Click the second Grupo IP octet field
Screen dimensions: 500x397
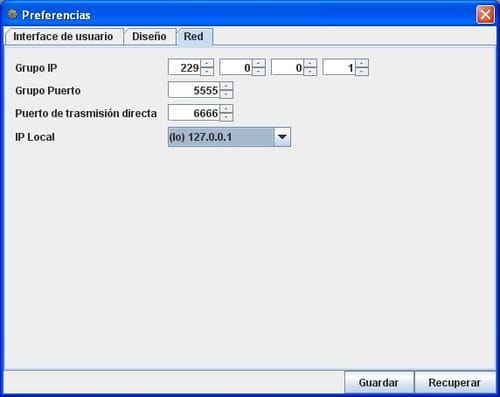tap(236, 68)
